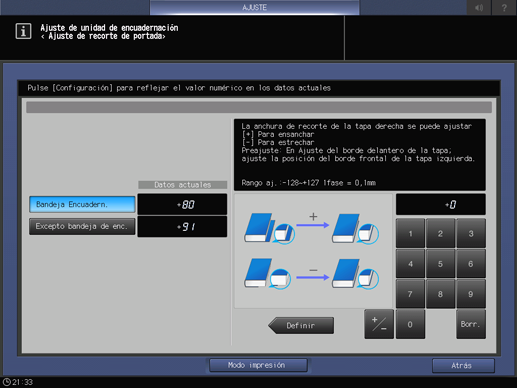This screenshot has width=517, height=388.
Task: Click the clock icon in the status bar
Action: pyautogui.click(x=6, y=382)
